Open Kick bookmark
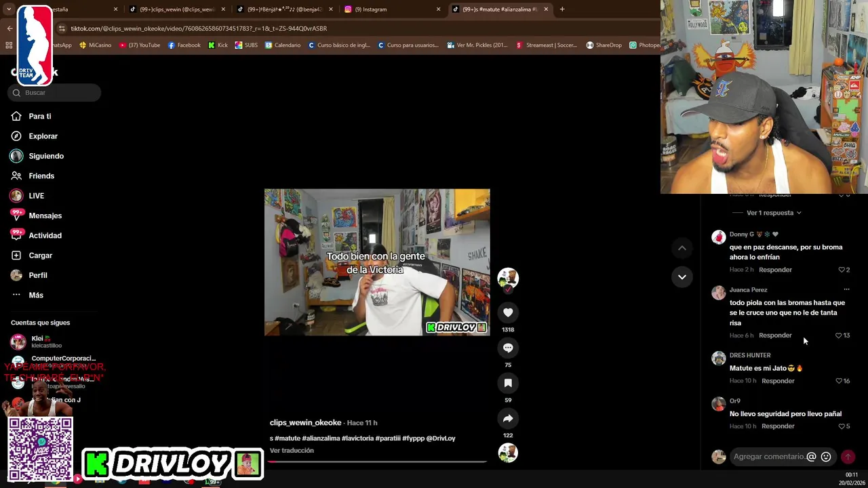The width and height of the screenshot is (868, 488). click(x=218, y=45)
